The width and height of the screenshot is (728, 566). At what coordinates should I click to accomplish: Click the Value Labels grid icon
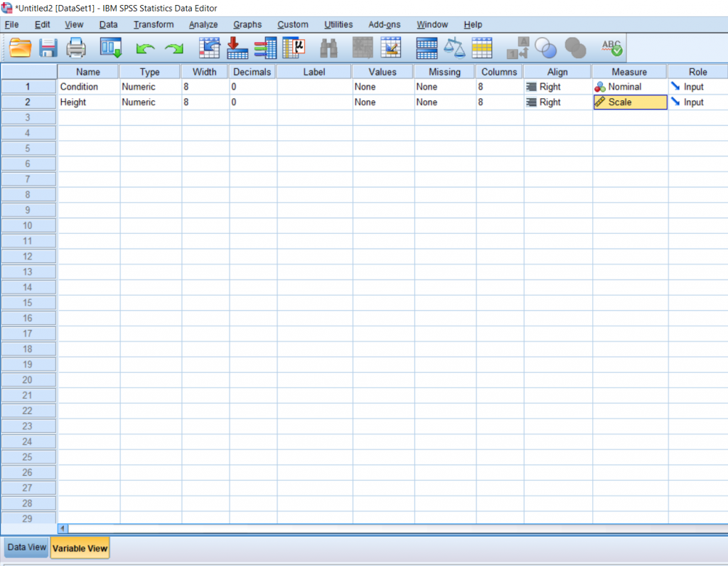click(x=517, y=48)
